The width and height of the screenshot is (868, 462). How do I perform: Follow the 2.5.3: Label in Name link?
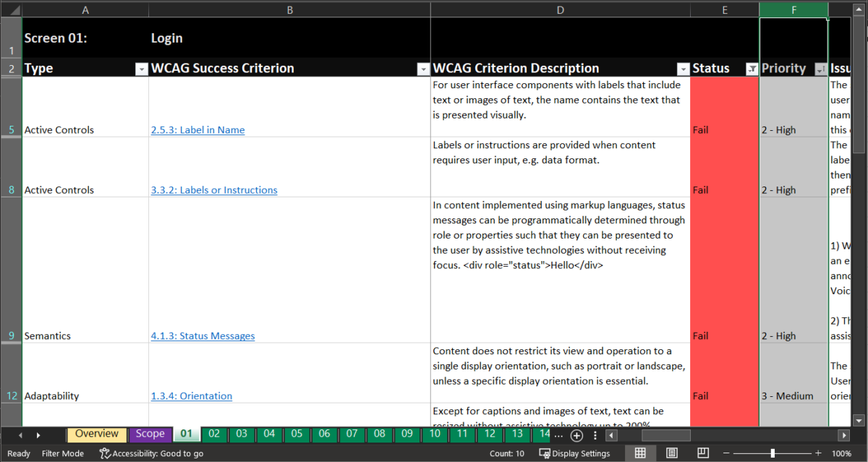[x=197, y=129]
